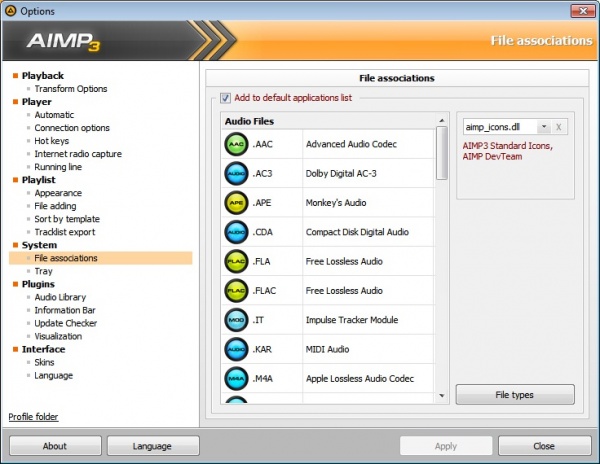Click the .FLA FLAC icon

click(236, 261)
